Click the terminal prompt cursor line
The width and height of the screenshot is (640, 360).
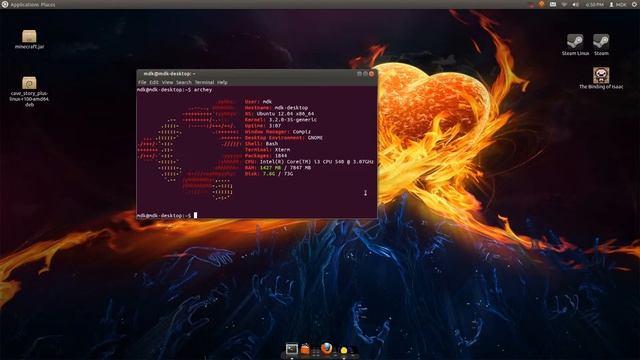167,215
